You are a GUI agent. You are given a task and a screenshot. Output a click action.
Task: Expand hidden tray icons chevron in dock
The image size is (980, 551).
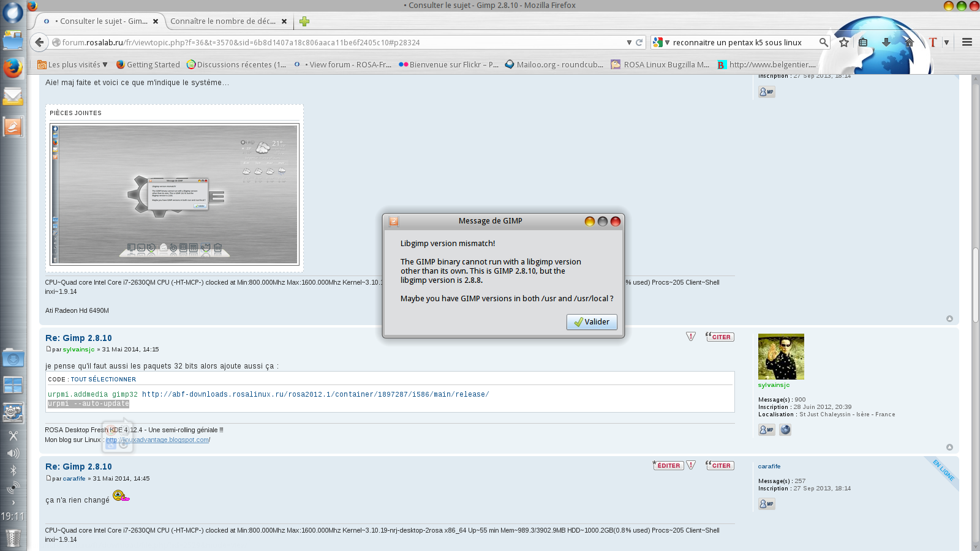[13, 503]
